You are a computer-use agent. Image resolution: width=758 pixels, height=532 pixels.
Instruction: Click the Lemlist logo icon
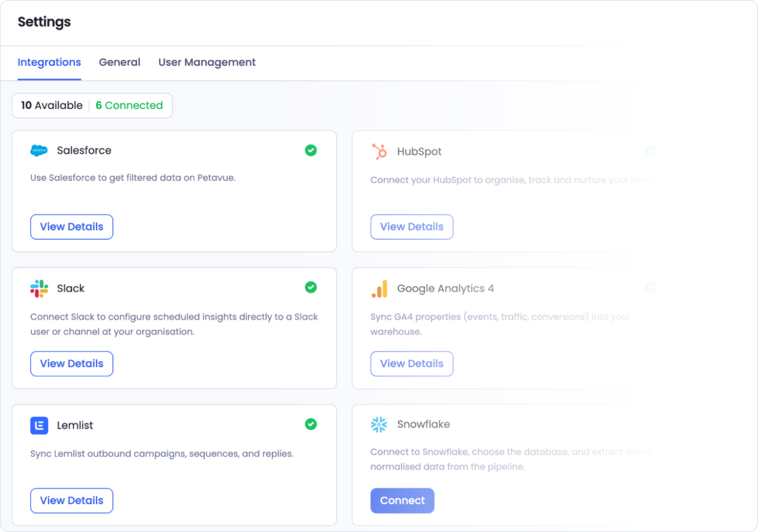[39, 425]
